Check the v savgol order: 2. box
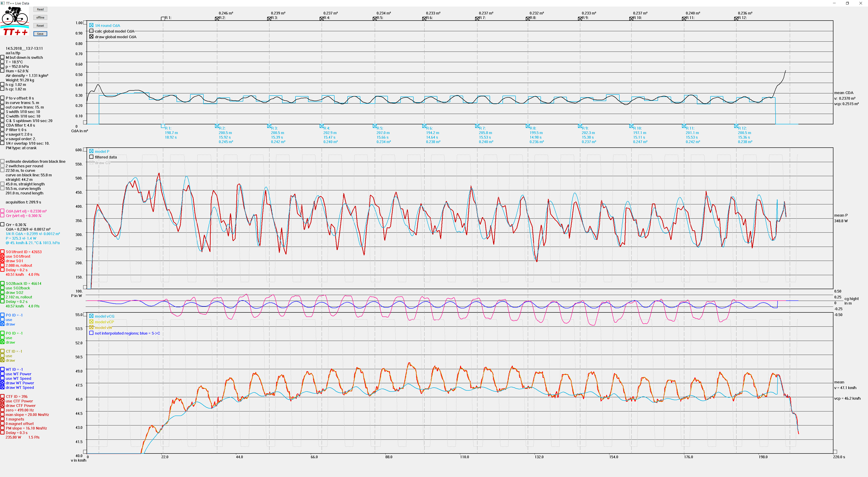Viewport: 868px width, 477px height. 2,139
